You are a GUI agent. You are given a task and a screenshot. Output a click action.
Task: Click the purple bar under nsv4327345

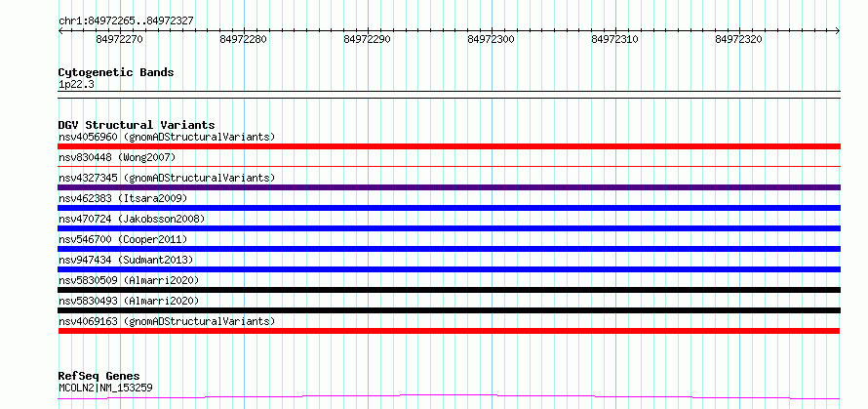click(x=449, y=187)
